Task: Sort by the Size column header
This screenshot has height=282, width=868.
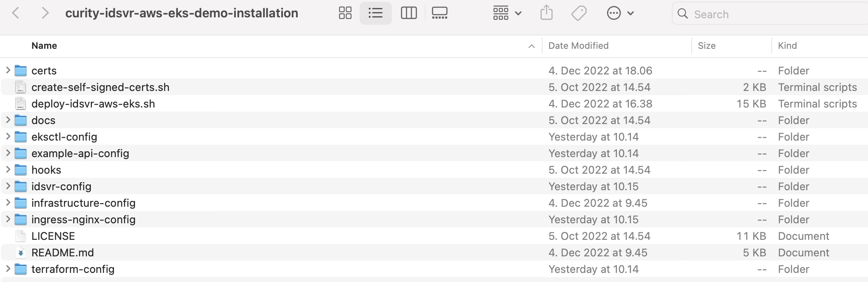Action: [x=706, y=45]
